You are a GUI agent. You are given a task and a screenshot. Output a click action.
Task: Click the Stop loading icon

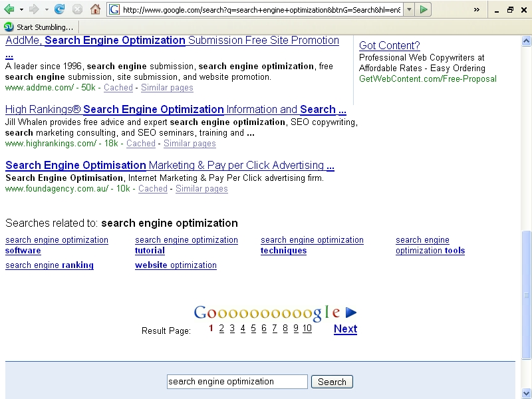click(77, 9)
